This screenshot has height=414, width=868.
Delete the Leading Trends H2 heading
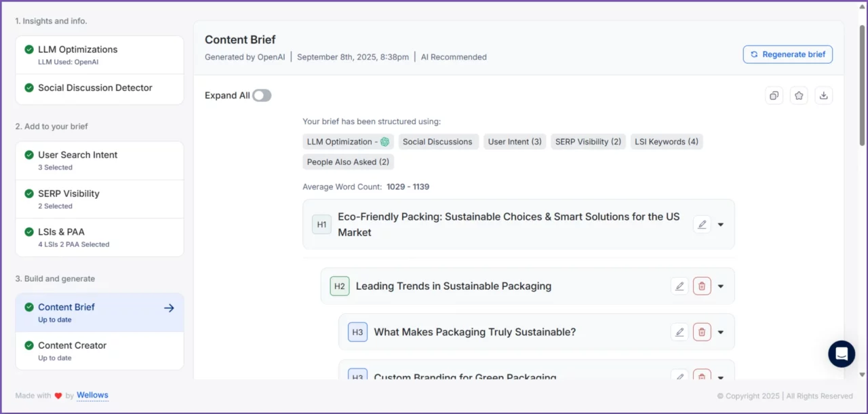(x=702, y=286)
